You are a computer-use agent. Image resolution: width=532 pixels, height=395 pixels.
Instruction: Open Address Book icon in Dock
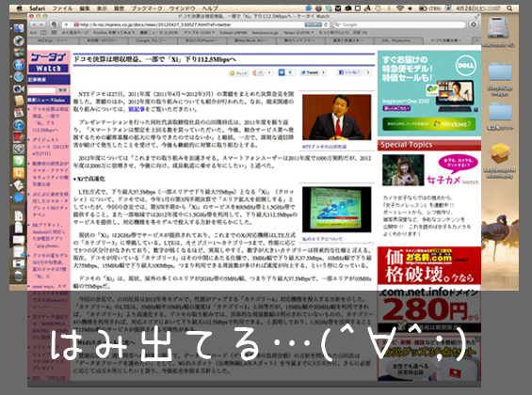[x=18, y=101]
